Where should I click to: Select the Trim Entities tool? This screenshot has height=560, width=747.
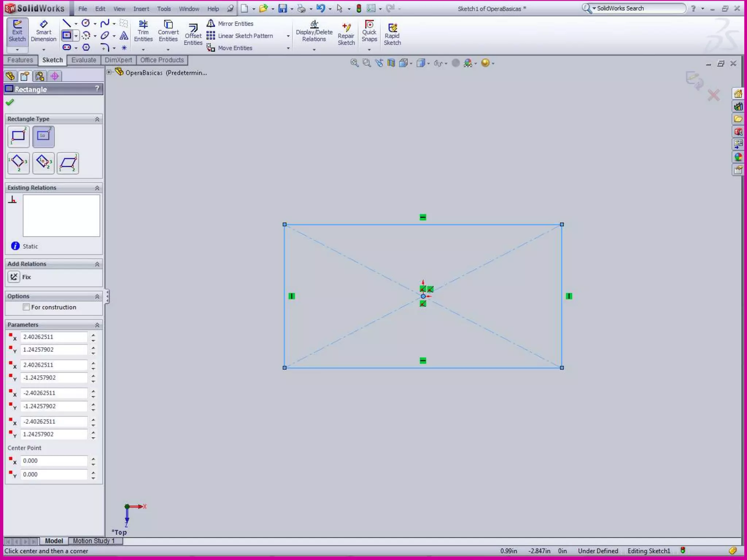tap(143, 31)
